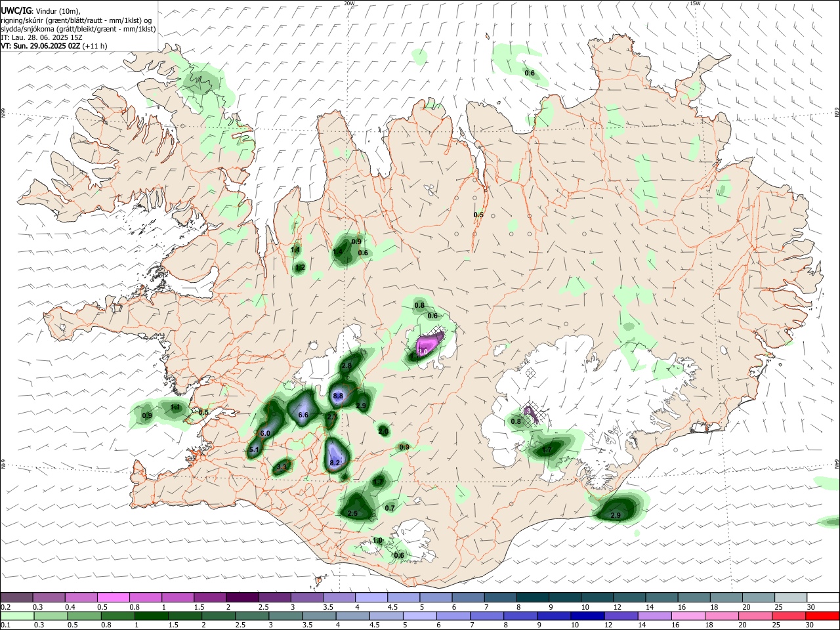Click the 3.1 value on the map
This screenshot has width=840, height=630.
[x=282, y=467]
